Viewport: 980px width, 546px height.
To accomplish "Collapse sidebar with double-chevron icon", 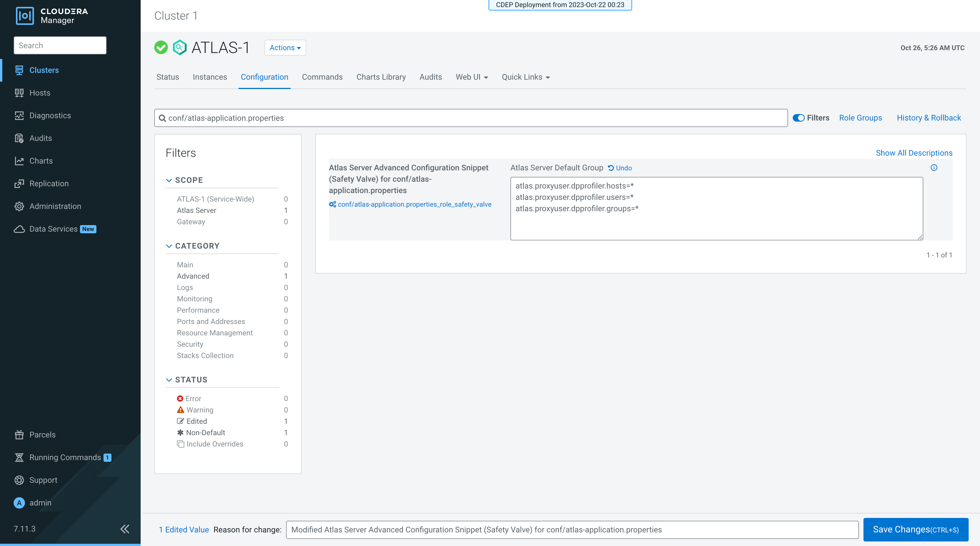I will pyautogui.click(x=125, y=529).
